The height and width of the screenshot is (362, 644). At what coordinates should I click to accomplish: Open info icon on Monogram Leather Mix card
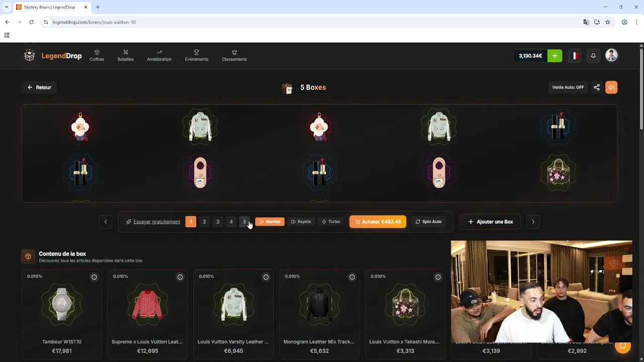click(352, 277)
